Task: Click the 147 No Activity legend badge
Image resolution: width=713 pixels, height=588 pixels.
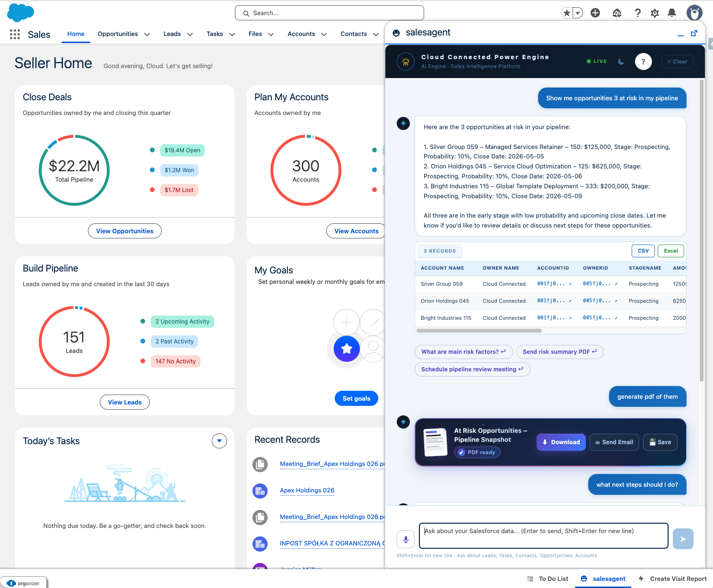Action: coord(175,361)
